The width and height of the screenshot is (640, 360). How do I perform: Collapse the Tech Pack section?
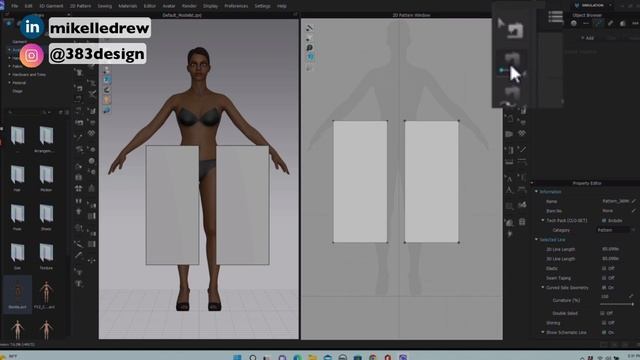543,220
